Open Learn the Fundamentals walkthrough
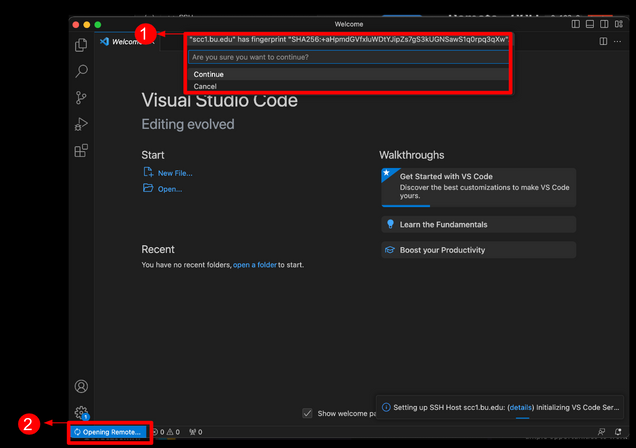 (479, 224)
